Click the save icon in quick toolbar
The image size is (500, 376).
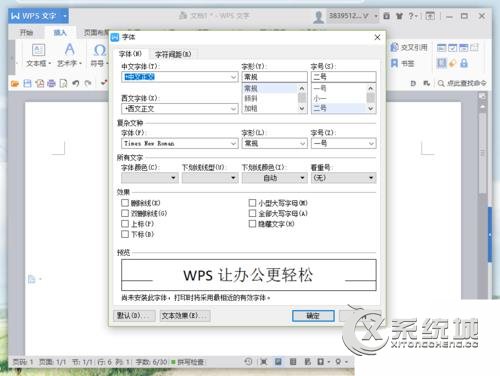coord(27,83)
